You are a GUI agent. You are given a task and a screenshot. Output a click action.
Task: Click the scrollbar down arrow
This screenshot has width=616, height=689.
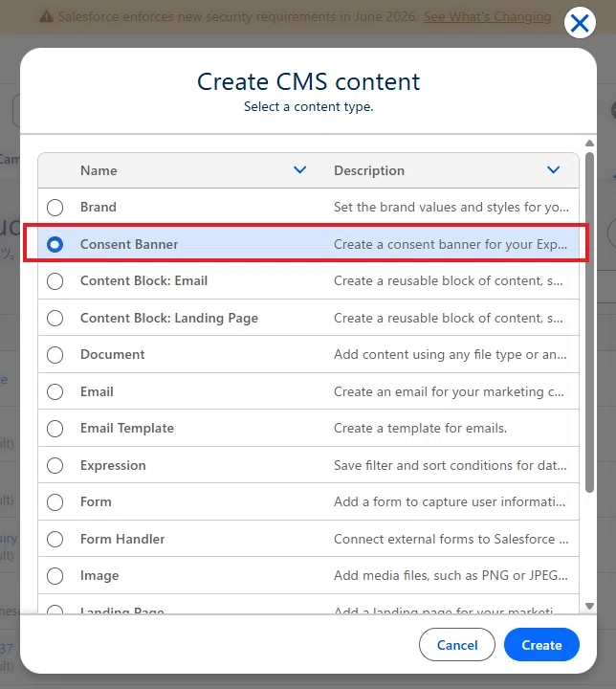coord(589,606)
